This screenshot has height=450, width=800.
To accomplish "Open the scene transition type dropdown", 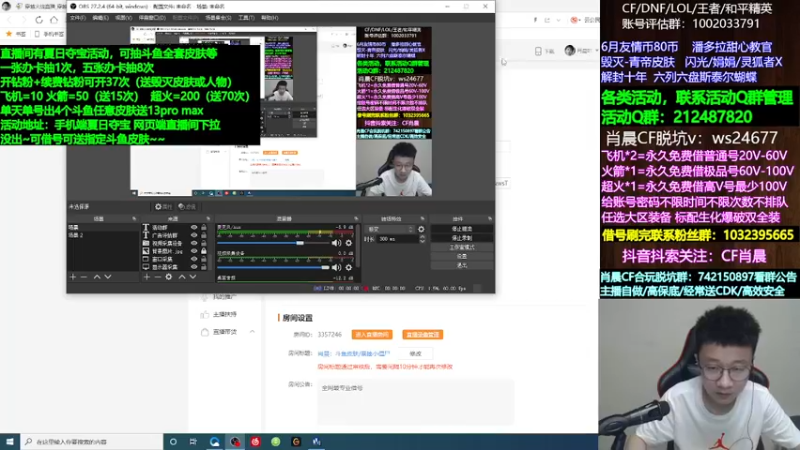I will [390, 229].
